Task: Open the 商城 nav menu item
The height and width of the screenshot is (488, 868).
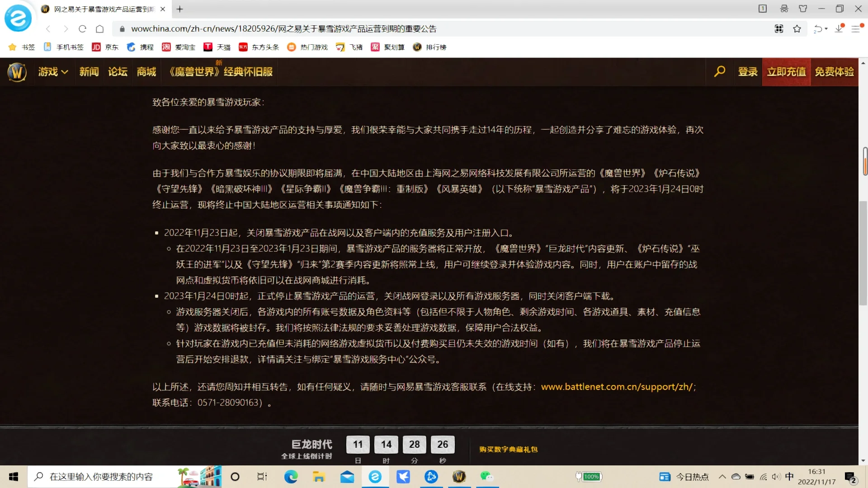Action: coord(146,72)
